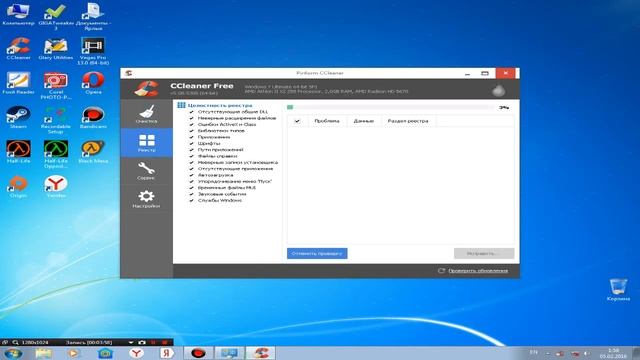640x360 pixels.
Task: Open the Компьютер desktop icon
Action: pyautogui.click(x=18, y=13)
